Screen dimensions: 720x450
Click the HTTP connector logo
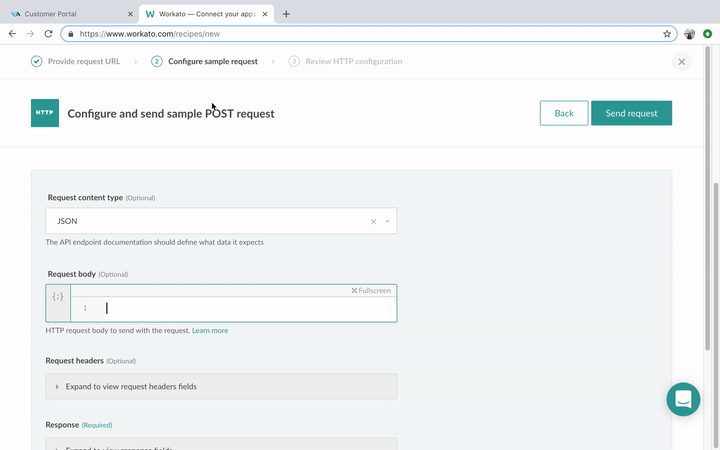click(x=45, y=113)
